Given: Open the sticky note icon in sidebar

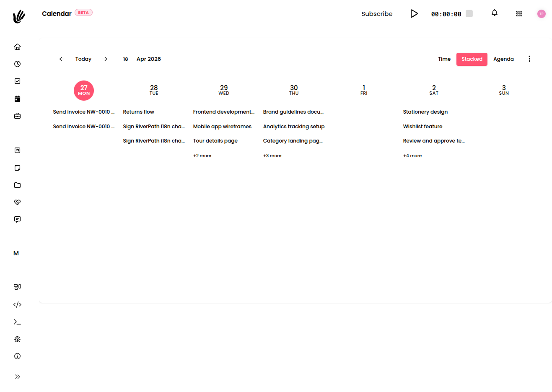Looking at the screenshot, I should point(17,168).
